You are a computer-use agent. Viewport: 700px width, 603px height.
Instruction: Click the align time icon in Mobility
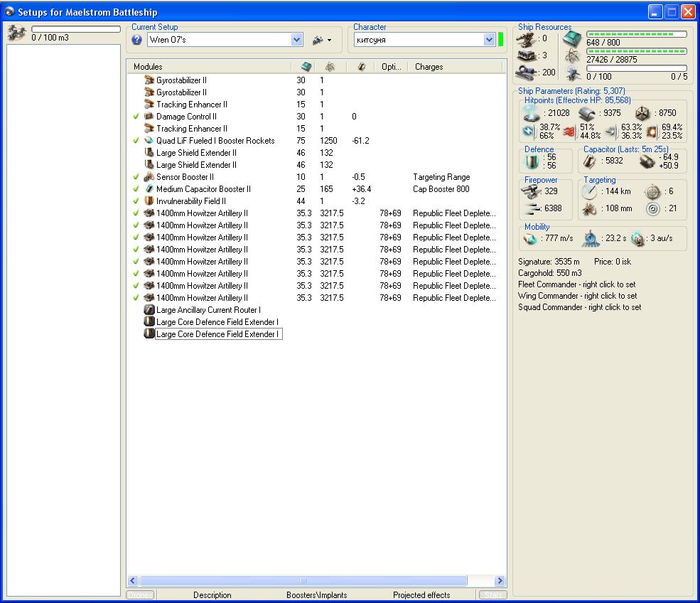[591, 239]
